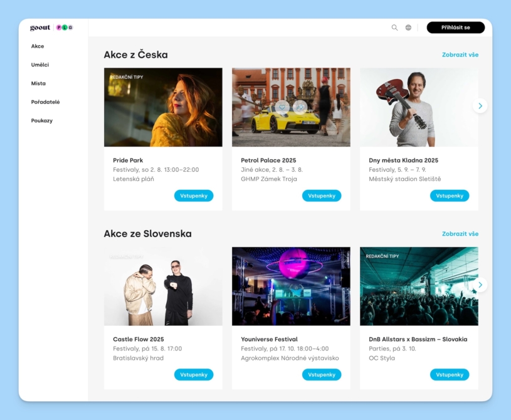511x420 pixels.
Task: Advance Akce ze Slovenska carousel with right chevron
Action: [x=480, y=285]
